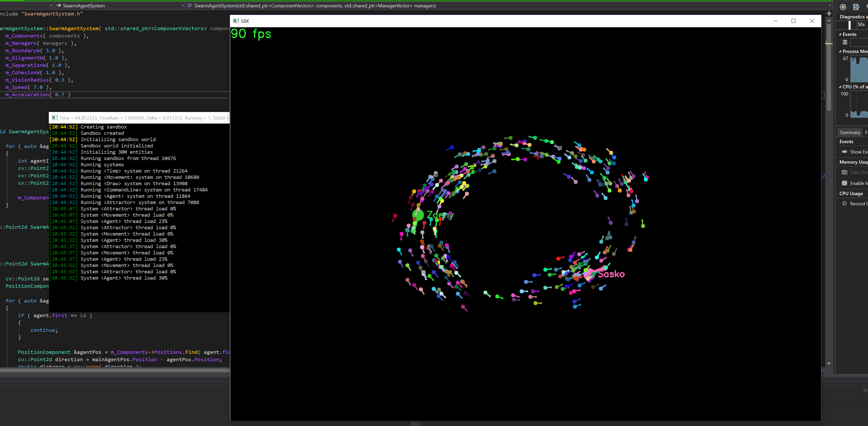868x426 pixels.
Task: Click the editor horizontal scrollbar
Action: pyautogui.click(x=114, y=370)
